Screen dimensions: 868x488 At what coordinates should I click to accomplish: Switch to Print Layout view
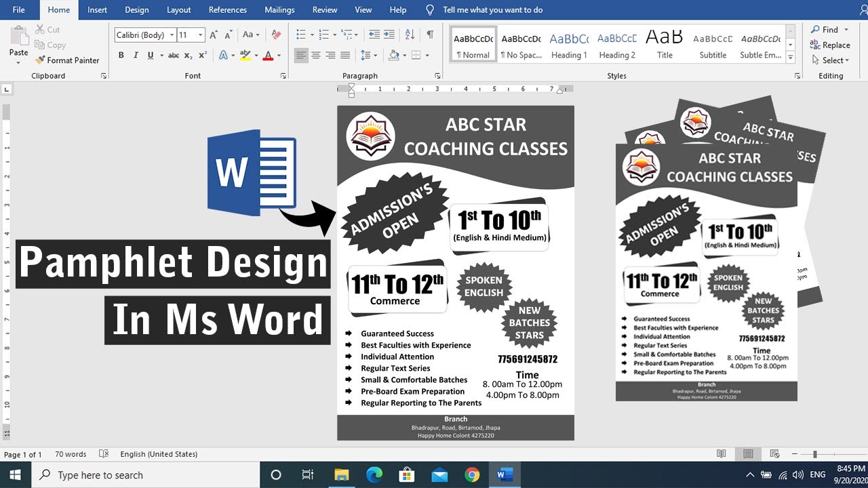coord(747,454)
